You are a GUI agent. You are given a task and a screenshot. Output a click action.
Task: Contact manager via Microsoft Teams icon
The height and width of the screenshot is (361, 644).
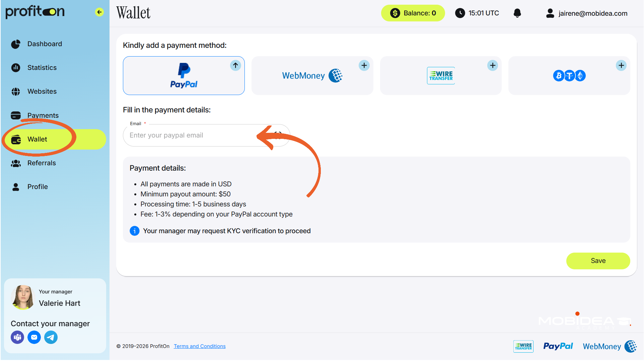[x=17, y=337]
